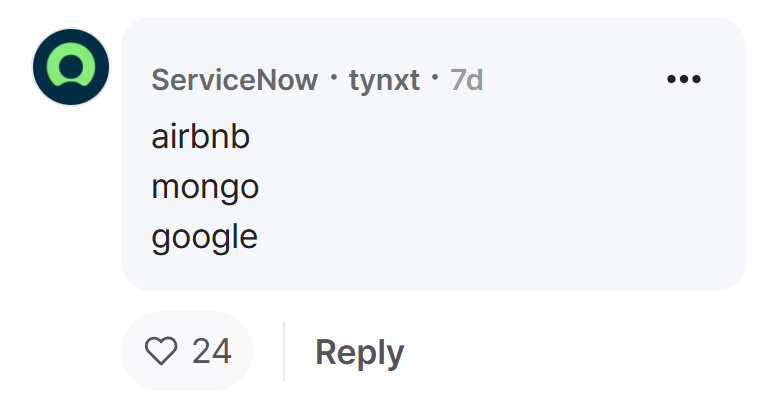Image resolution: width=765 pixels, height=417 pixels.
Task: Open the tynxt user profile
Action: [384, 80]
